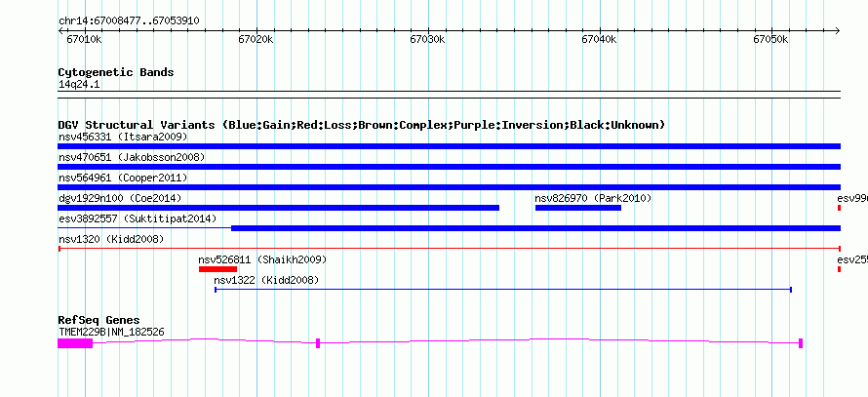Click the left arrowhead of the ruler

(60, 31)
